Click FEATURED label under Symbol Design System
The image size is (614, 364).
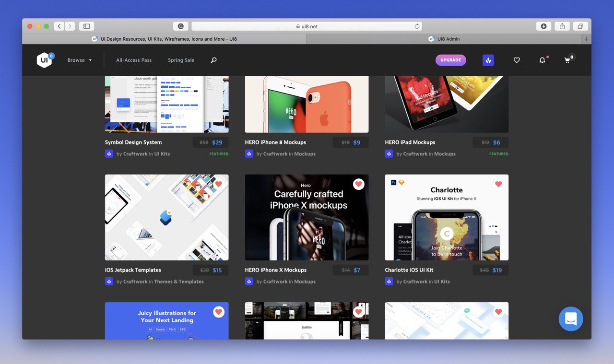pyautogui.click(x=219, y=154)
